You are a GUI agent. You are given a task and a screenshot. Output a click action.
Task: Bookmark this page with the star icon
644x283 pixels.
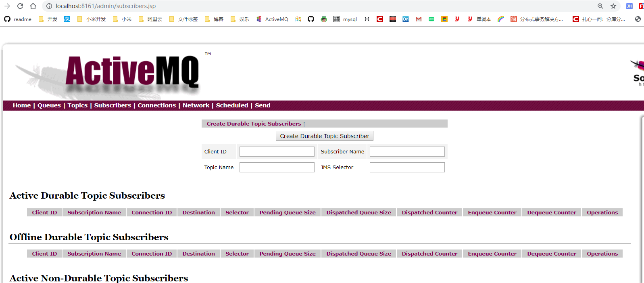click(x=613, y=6)
